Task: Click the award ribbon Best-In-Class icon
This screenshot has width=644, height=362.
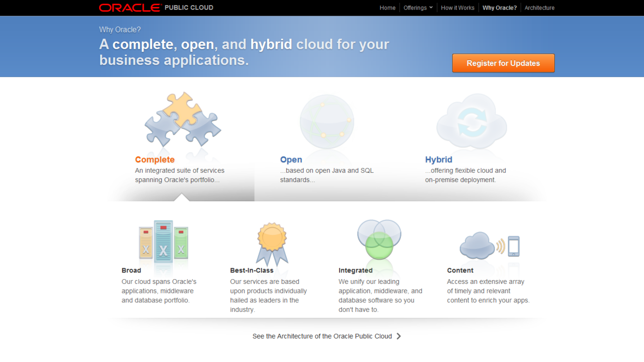Action: tap(272, 244)
